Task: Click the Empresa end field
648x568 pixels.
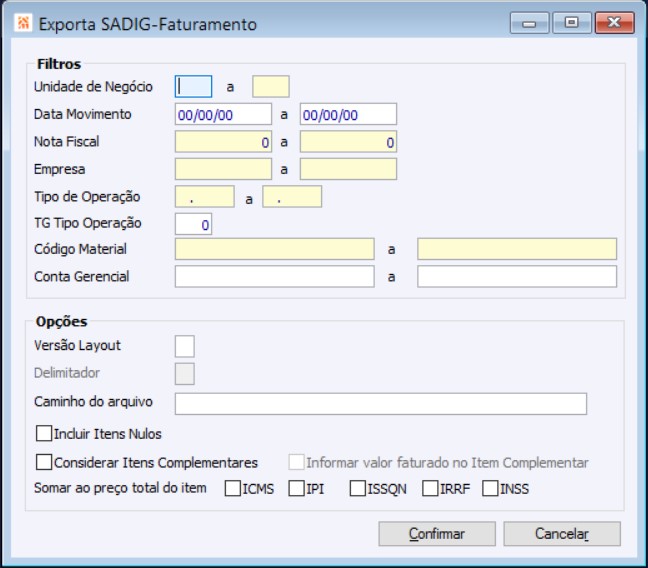Action: click(x=348, y=169)
